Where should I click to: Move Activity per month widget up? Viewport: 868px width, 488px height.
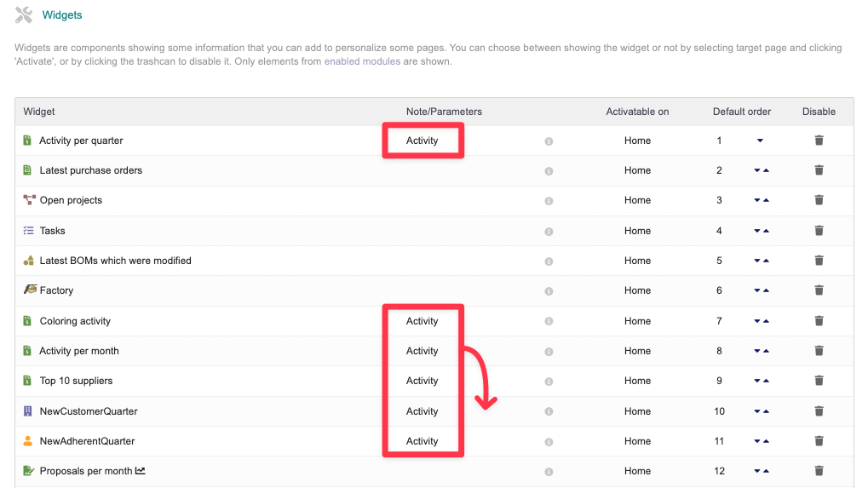(766, 351)
